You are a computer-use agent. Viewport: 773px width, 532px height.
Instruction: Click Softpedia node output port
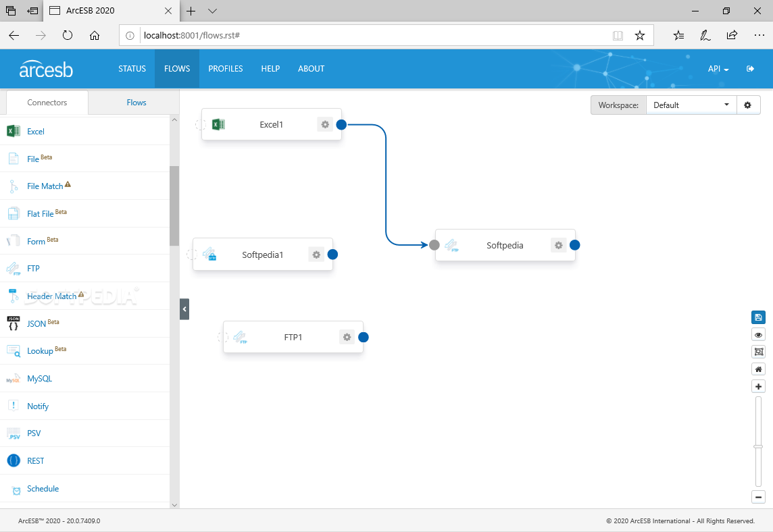click(575, 245)
